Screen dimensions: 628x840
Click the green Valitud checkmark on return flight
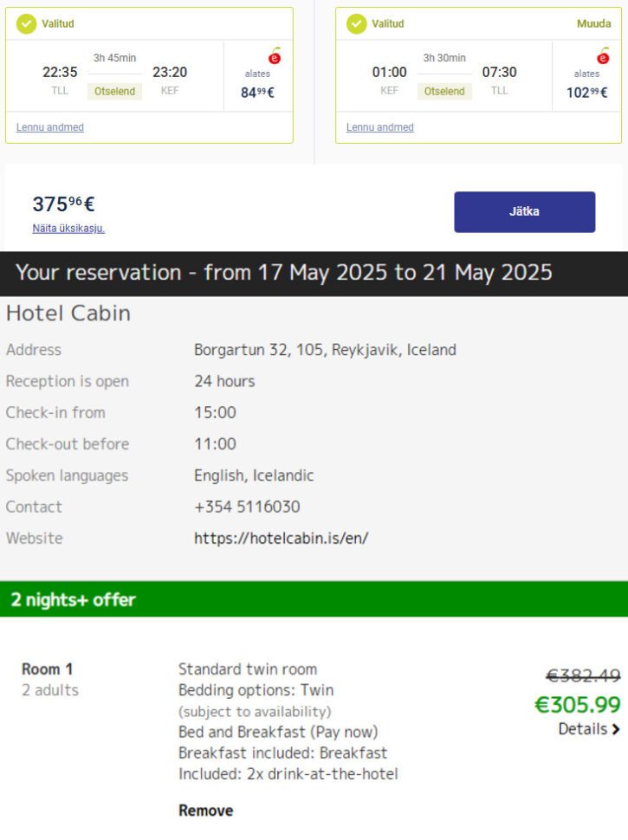pos(356,23)
